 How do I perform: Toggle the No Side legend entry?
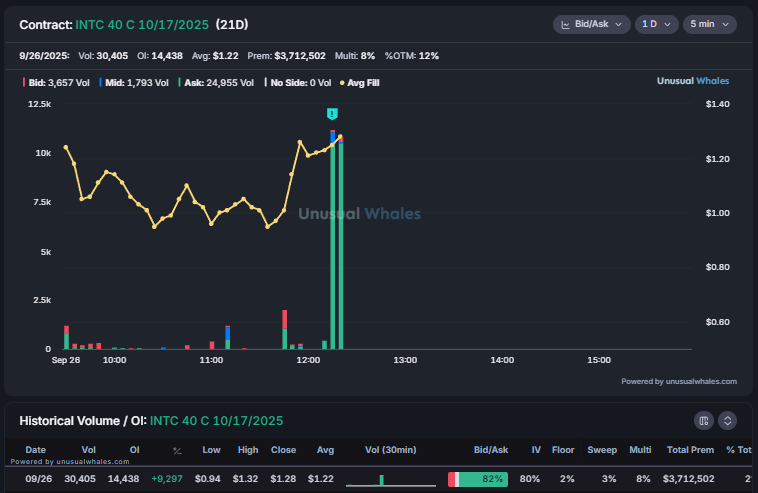click(x=298, y=82)
